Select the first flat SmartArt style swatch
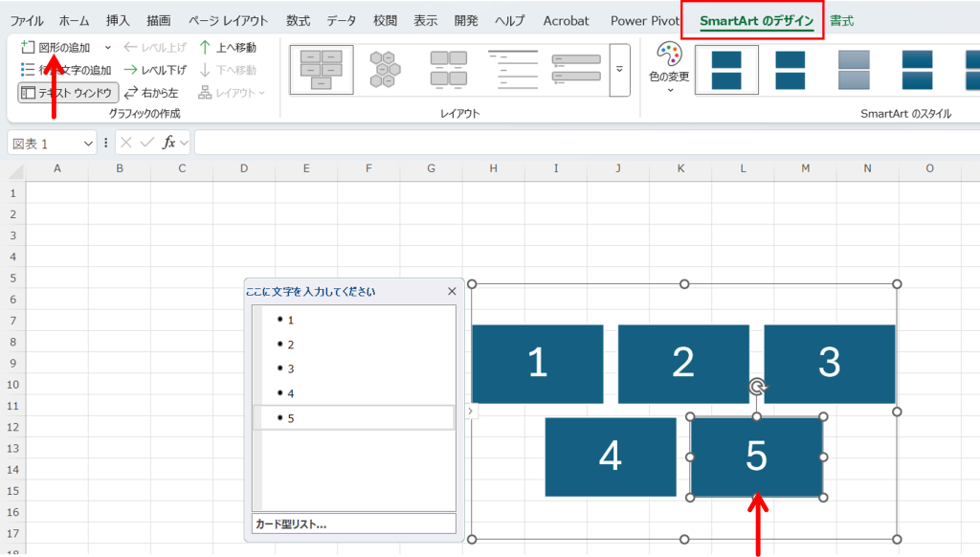 (726, 69)
